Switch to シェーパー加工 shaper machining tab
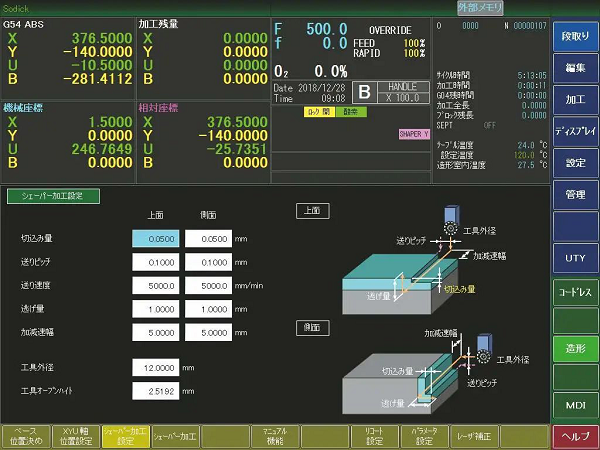 [x=175, y=436]
